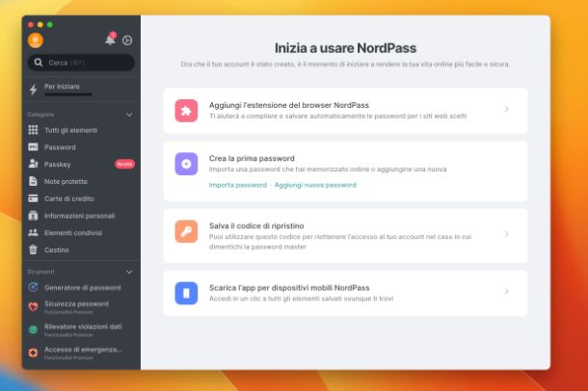Collapse the Categorie section chevron
588x391 pixels.
pos(129,115)
